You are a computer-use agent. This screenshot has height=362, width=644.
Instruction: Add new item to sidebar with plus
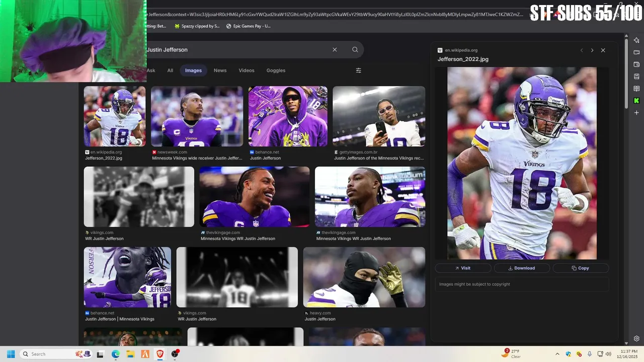pyautogui.click(x=636, y=113)
